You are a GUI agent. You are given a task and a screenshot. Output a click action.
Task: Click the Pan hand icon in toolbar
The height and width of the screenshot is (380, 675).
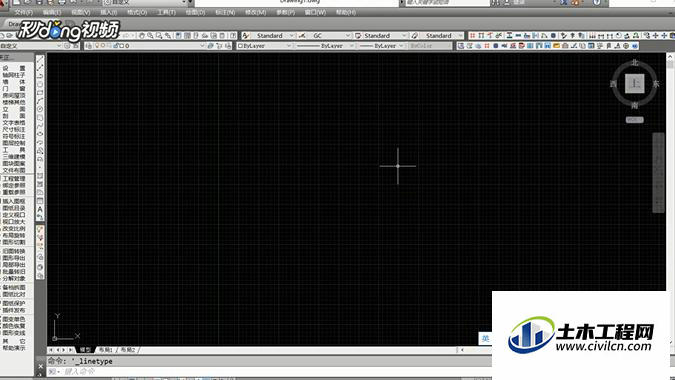[142, 36]
